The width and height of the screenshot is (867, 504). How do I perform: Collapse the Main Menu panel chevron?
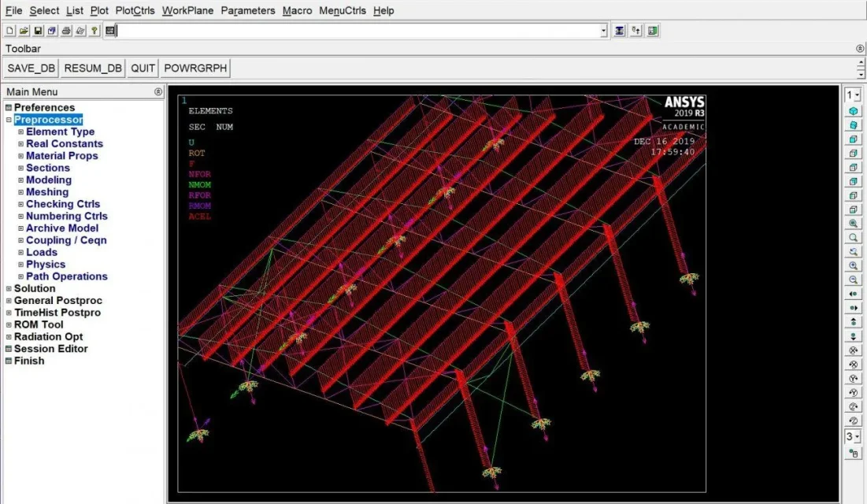[x=158, y=92]
